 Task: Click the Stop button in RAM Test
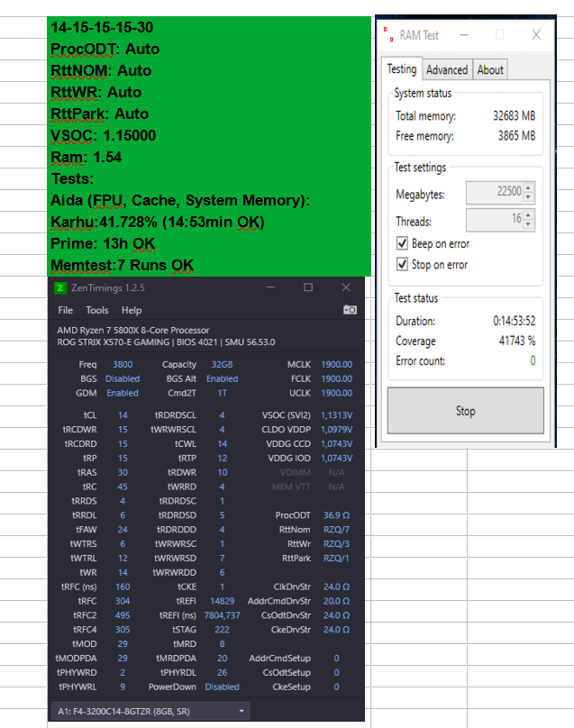[465, 411]
